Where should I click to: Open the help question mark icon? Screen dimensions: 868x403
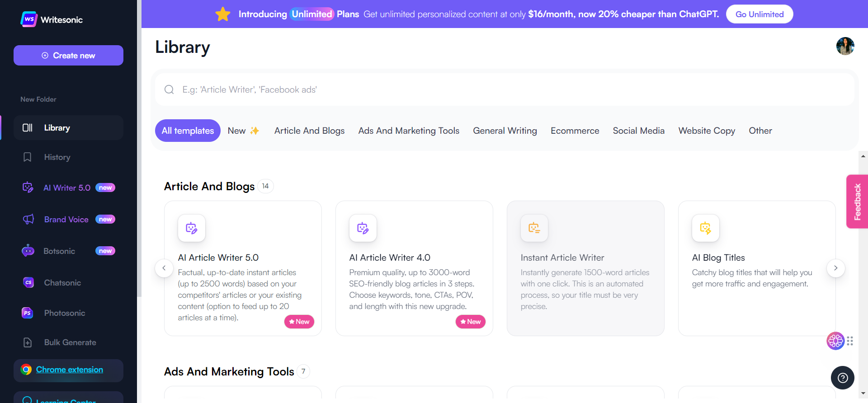click(x=843, y=378)
